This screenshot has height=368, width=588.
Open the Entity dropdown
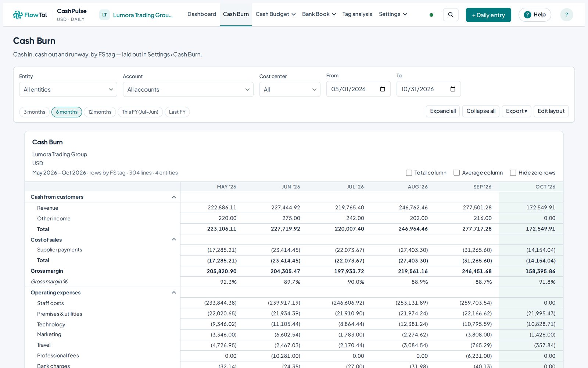(68, 89)
